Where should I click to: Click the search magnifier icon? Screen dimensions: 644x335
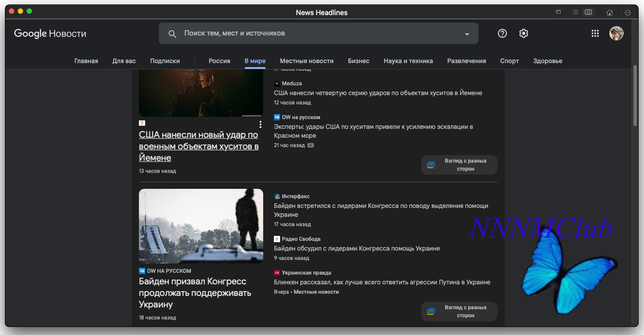(x=172, y=34)
